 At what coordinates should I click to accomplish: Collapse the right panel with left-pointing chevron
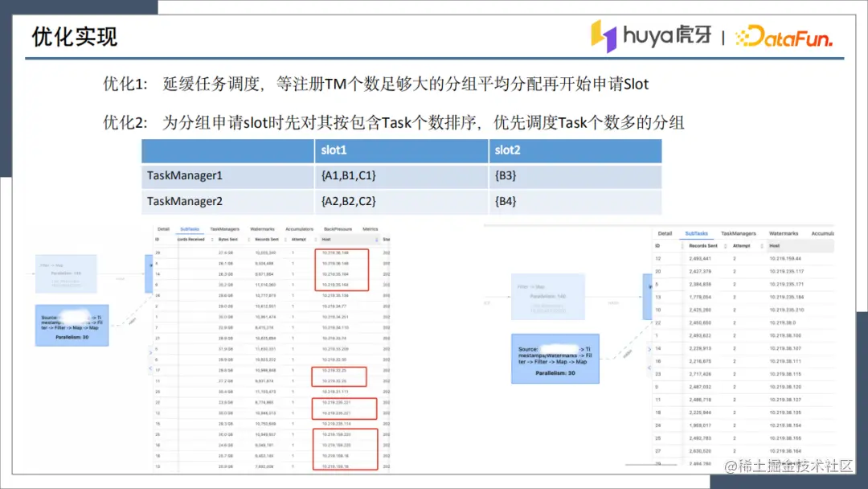click(x=649, y=368)
